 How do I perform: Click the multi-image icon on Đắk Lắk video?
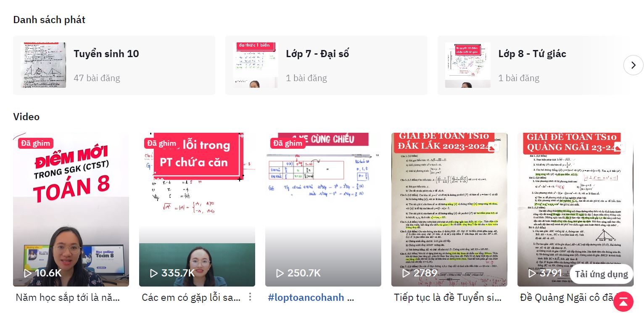coord(494,146)
